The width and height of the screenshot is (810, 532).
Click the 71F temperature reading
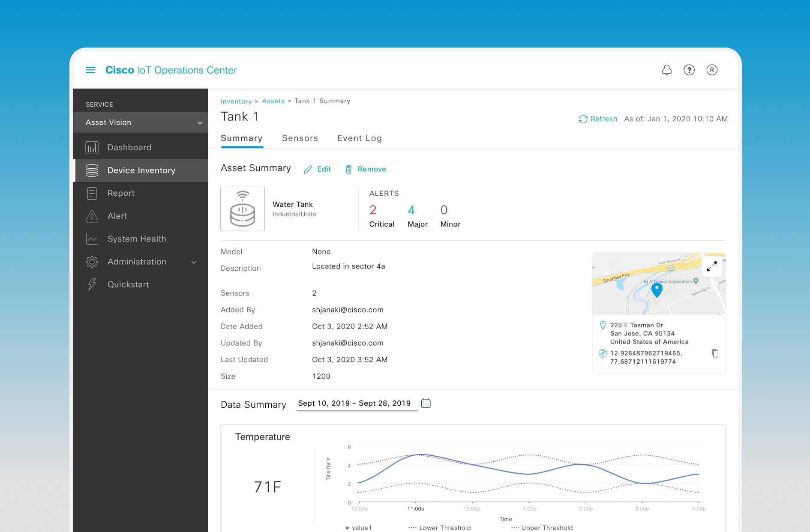[x=267, y=487]
